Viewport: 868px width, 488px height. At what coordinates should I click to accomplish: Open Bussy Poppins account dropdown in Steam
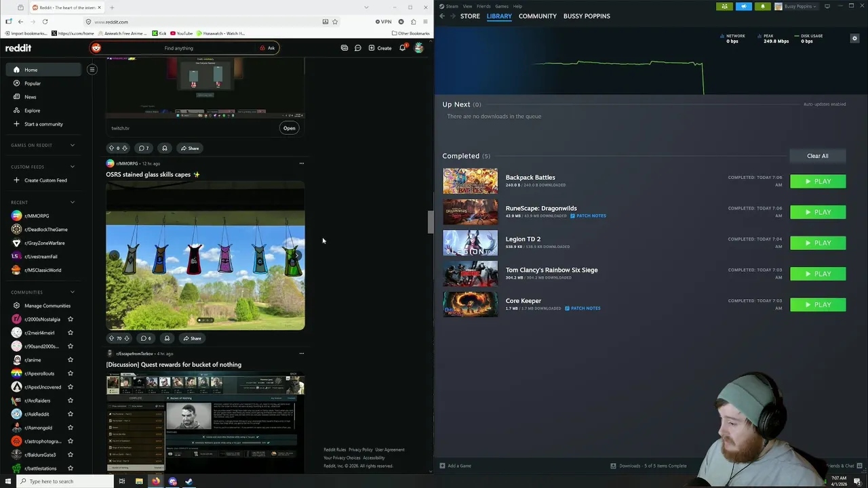click(797, 6)
